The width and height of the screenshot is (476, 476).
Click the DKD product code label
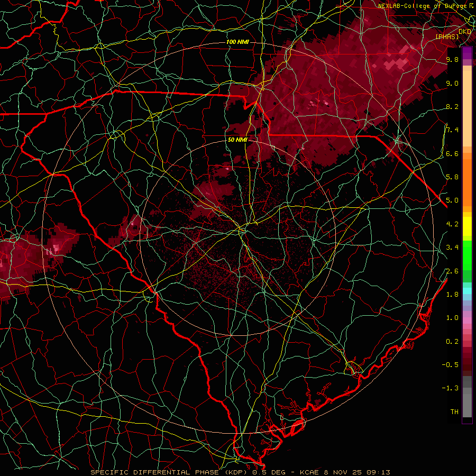click(x=465, y=32)
